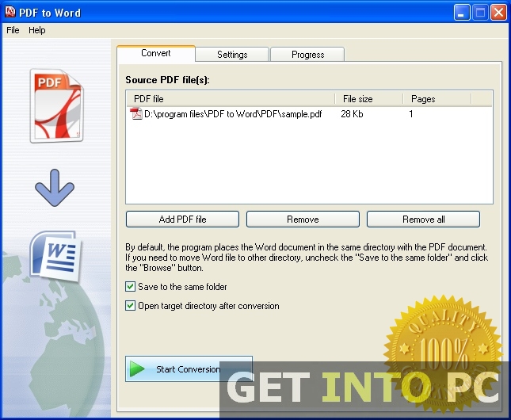511x420 pixels.
Task: Open the Help menu
Action: [x=37, y=30]
